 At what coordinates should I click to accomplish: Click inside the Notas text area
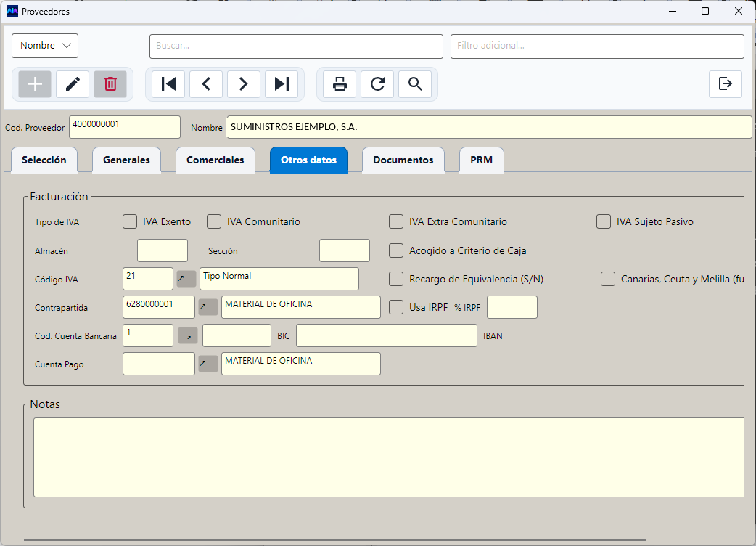[x=389, y=457]
